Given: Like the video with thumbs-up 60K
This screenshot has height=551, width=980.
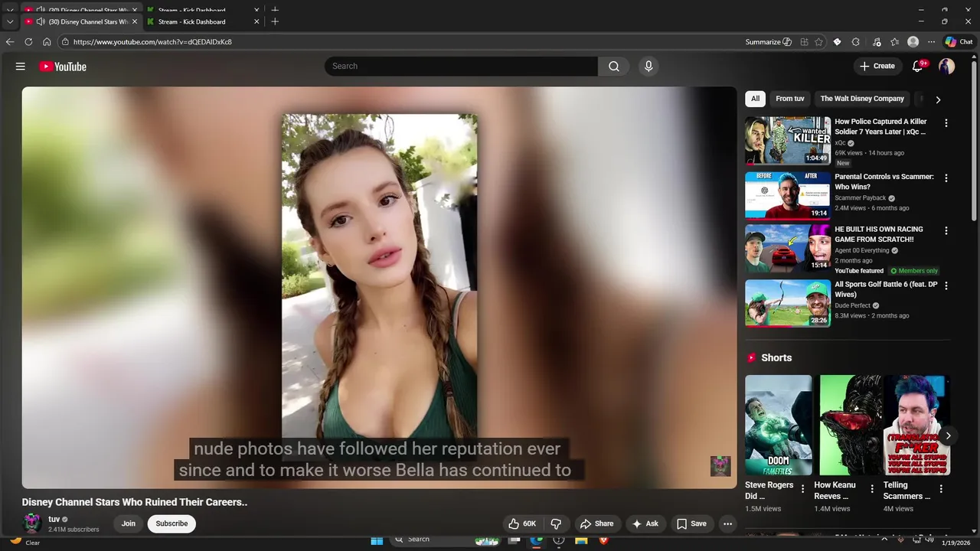Looking at the screenshot, I should [522, 523].
